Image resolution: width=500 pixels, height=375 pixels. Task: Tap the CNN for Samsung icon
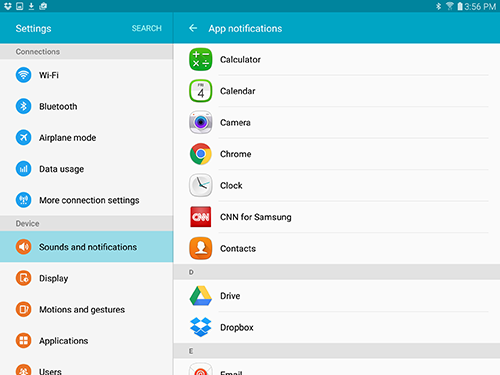(x=201, y=217)
